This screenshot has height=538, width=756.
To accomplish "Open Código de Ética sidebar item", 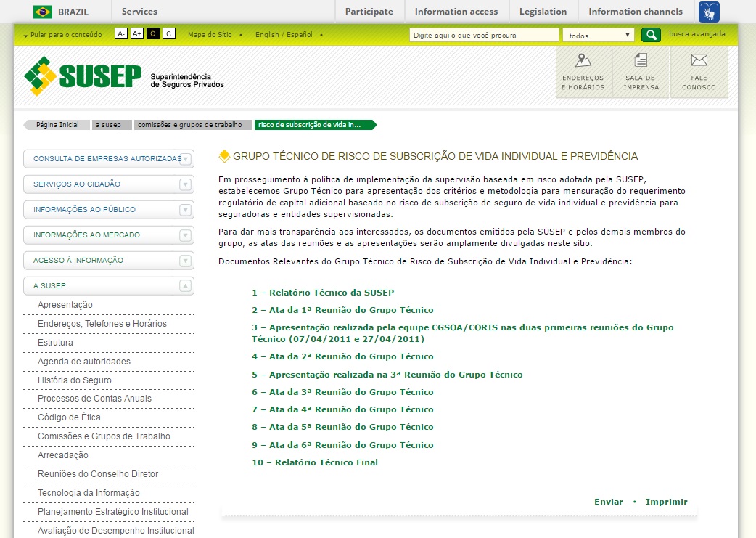I will tap(69, 417).
